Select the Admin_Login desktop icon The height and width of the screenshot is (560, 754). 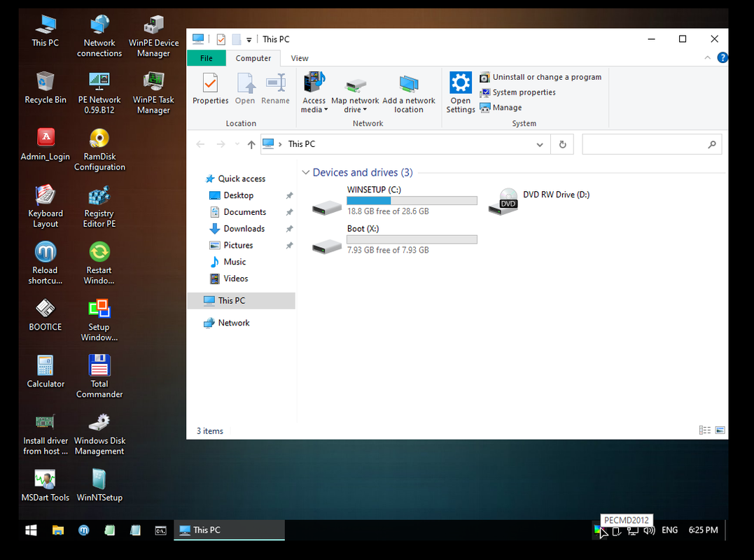pyautogui.click(x=46, y=144)
